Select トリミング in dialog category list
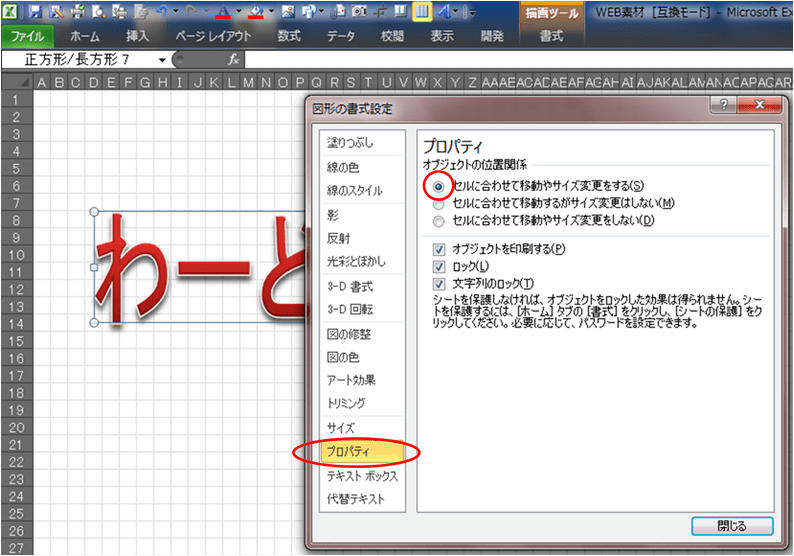794x556 pixels. coord(363,404)
